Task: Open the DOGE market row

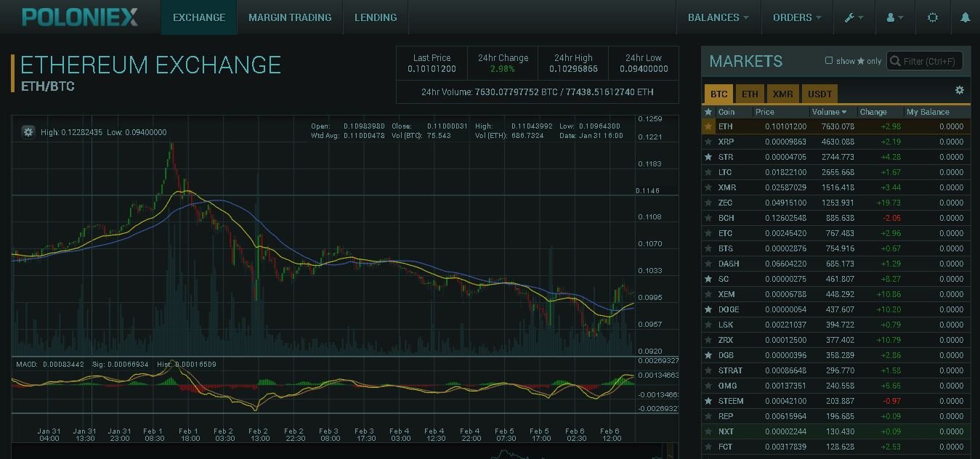Action: click(835, 309)
